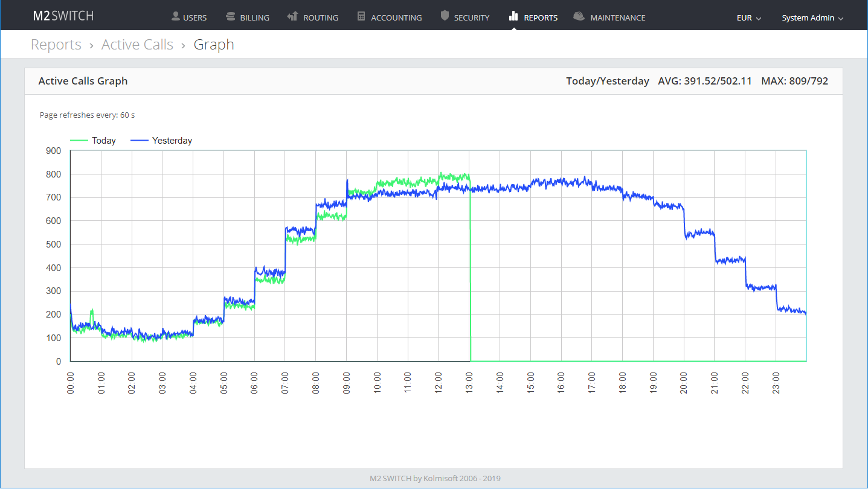Go to the Reports breadcrumb
868x489 pixels.
pyautogui.click(x=56, y=45)
